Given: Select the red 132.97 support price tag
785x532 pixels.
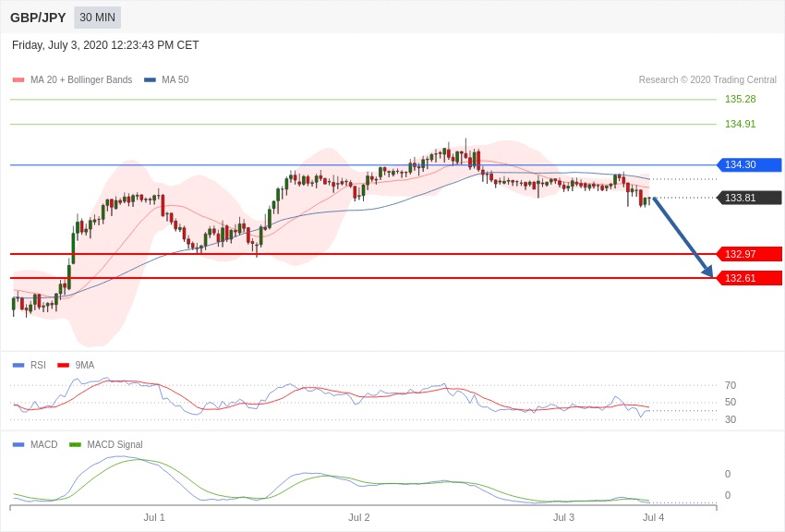Looking at the screenshot, I should (750, 254).
